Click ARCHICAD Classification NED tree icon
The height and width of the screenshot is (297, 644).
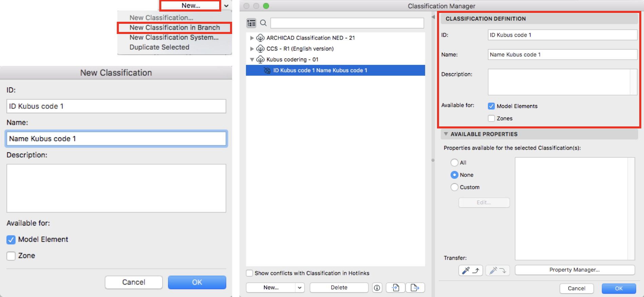pos(260,38)
